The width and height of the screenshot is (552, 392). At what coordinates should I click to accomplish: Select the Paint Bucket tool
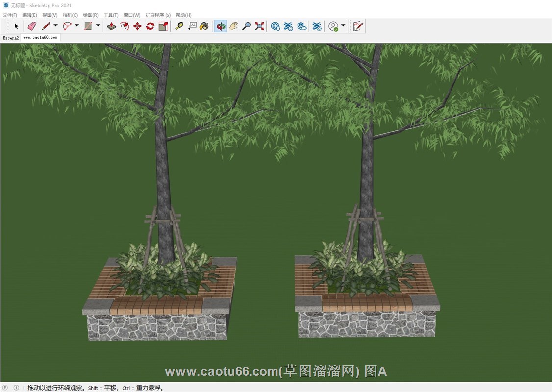(x=204, y=26)
